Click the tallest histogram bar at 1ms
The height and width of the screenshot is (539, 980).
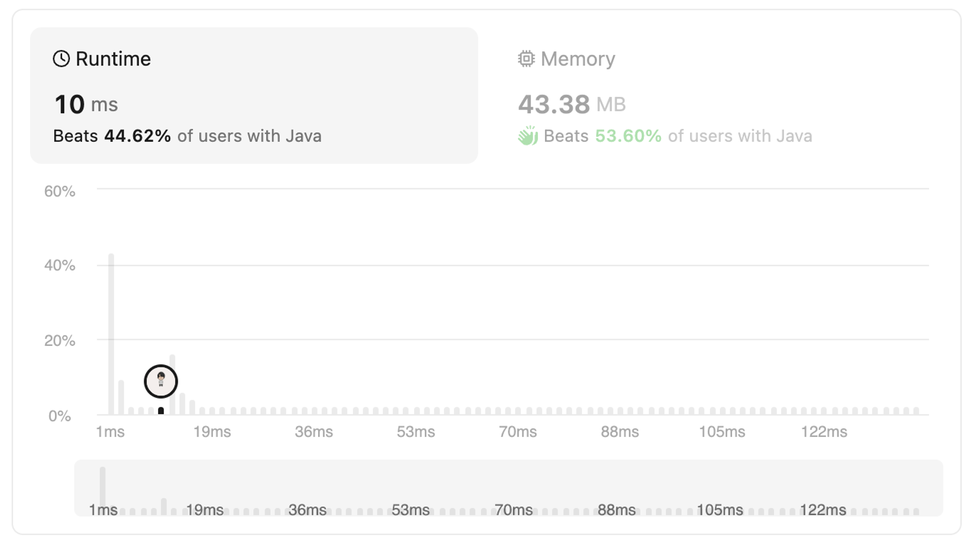111,333
